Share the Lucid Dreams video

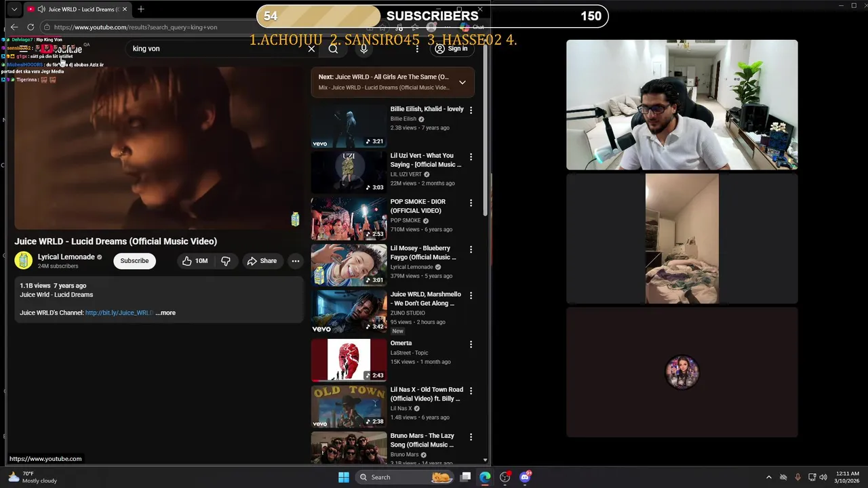(x=262, y=261)
